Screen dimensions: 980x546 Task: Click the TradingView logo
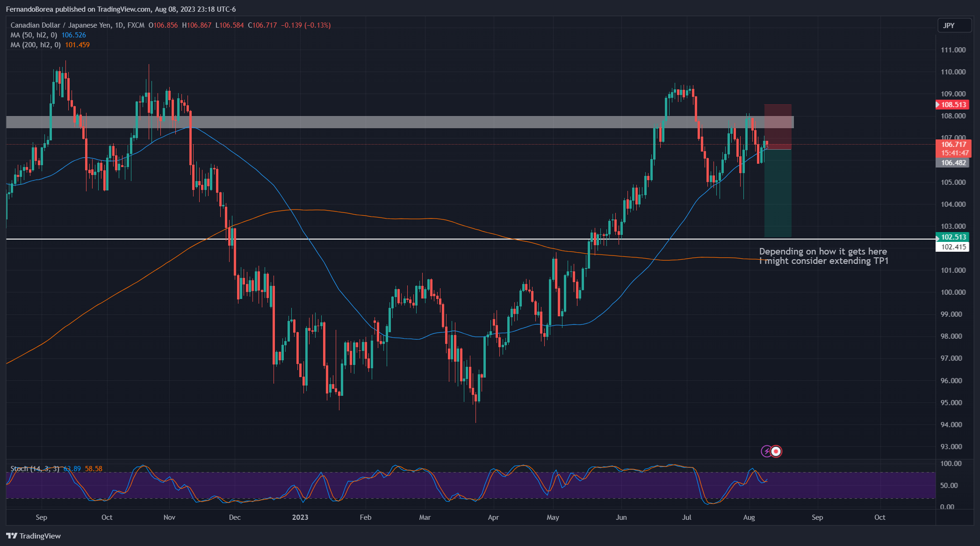33,536
